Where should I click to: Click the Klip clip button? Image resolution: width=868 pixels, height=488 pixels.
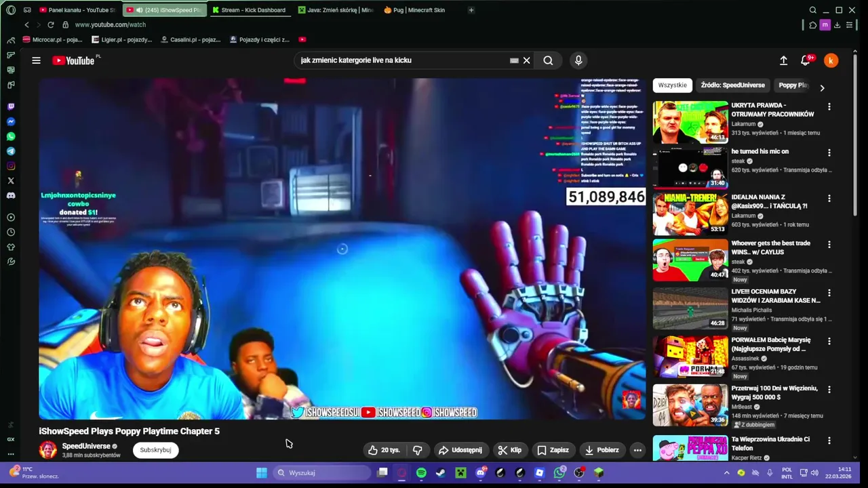click(509, 450)
